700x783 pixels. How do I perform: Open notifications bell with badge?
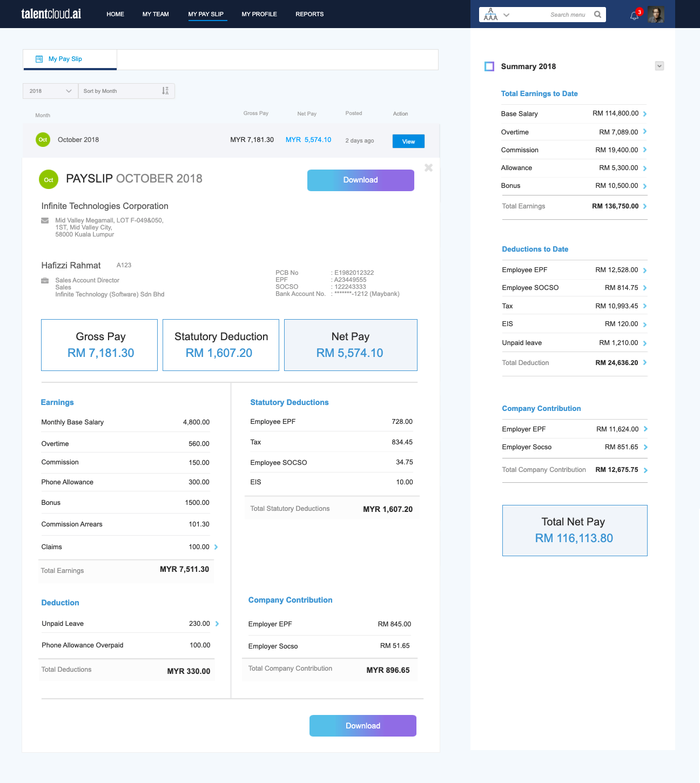tap(635, 15)
